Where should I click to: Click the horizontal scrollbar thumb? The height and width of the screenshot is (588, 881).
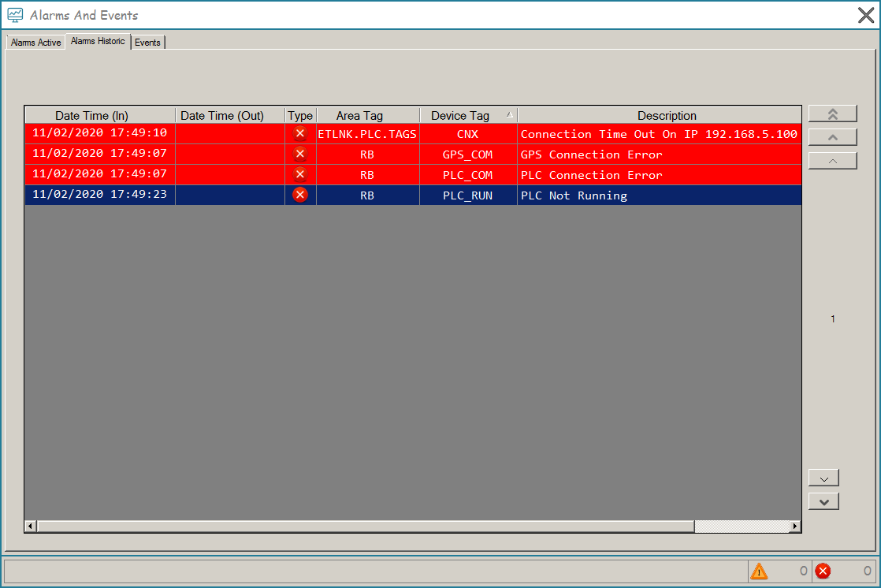click(x=366, y=527)
